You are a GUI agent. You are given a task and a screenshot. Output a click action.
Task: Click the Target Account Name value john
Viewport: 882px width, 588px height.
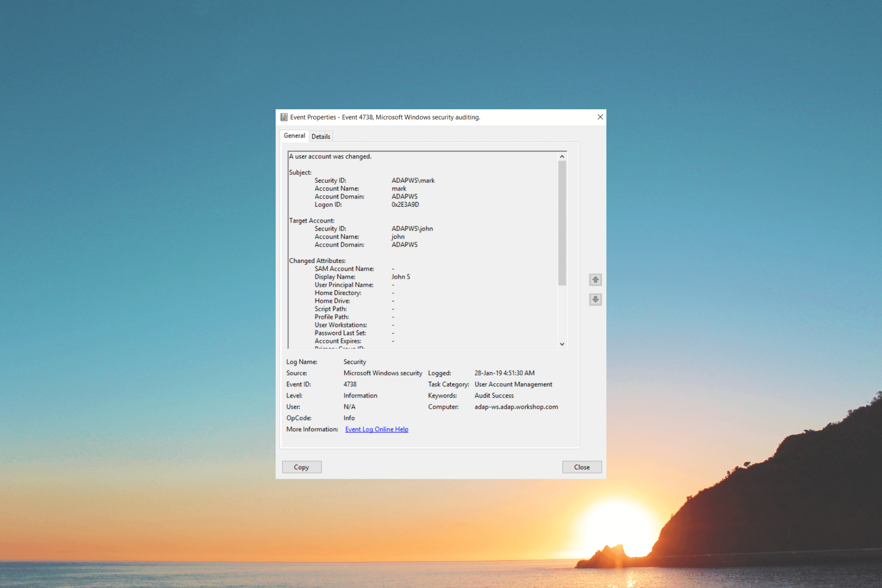pos(398,237)
